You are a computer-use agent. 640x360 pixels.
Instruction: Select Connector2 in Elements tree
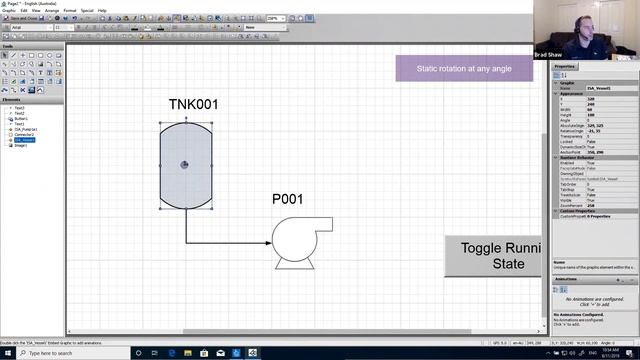point(24,135)
